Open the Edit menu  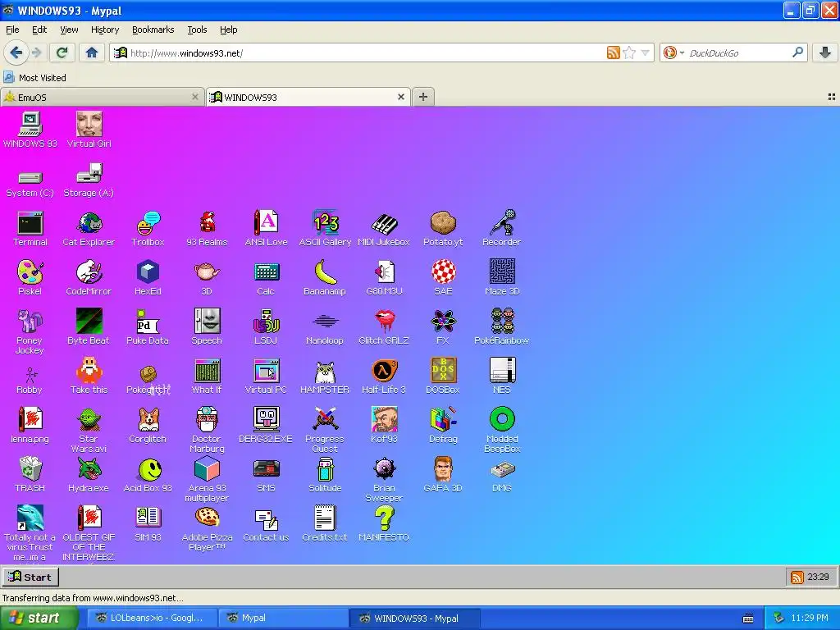click(x=39, y=30)
